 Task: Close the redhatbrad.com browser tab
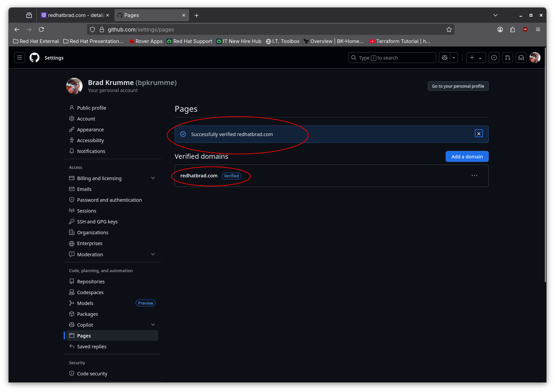click(x=108, y=15)
